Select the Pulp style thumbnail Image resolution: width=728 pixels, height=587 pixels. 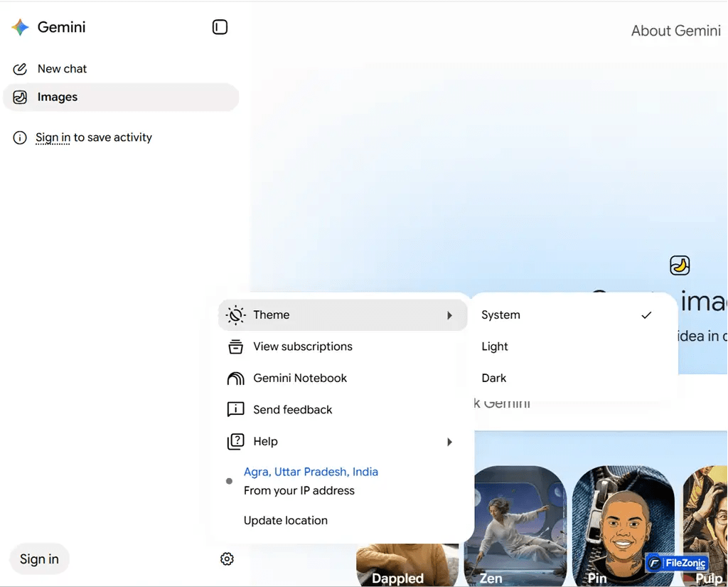coord(705,526)
